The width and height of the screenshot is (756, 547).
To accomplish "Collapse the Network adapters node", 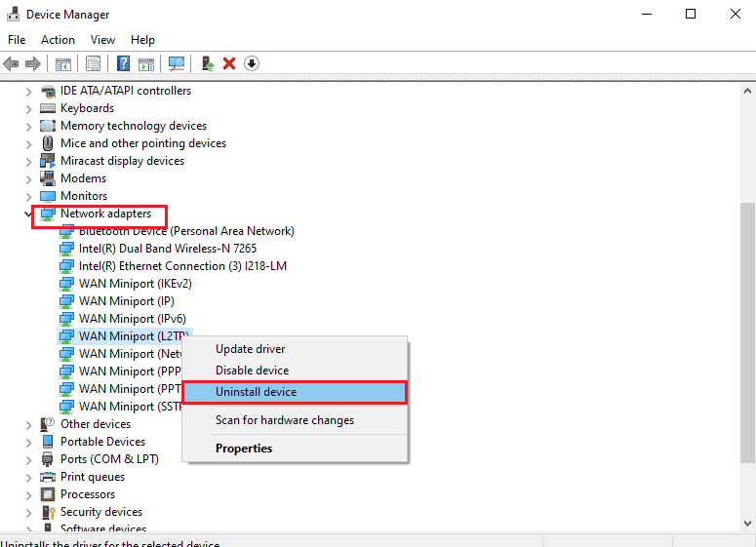I will pos(28,214).
